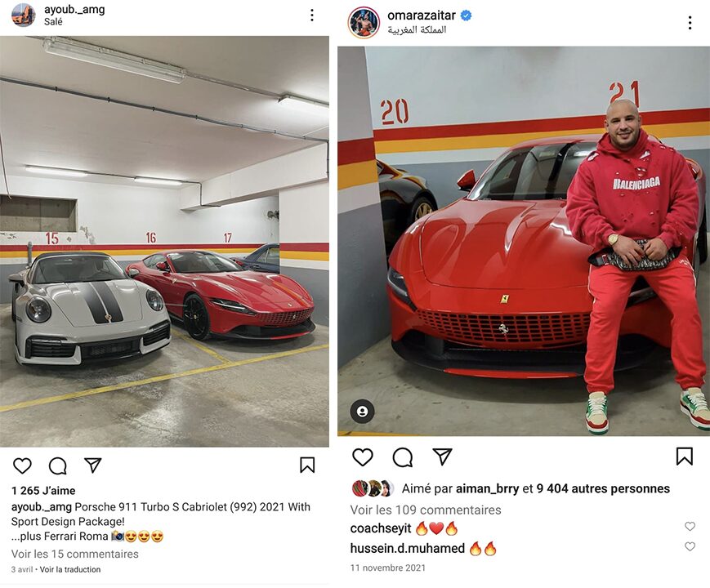The width and height of the screenshot is (710, 588).
Task: Open comments on the ayoub._amg post
Action: (x=58, y=465)
